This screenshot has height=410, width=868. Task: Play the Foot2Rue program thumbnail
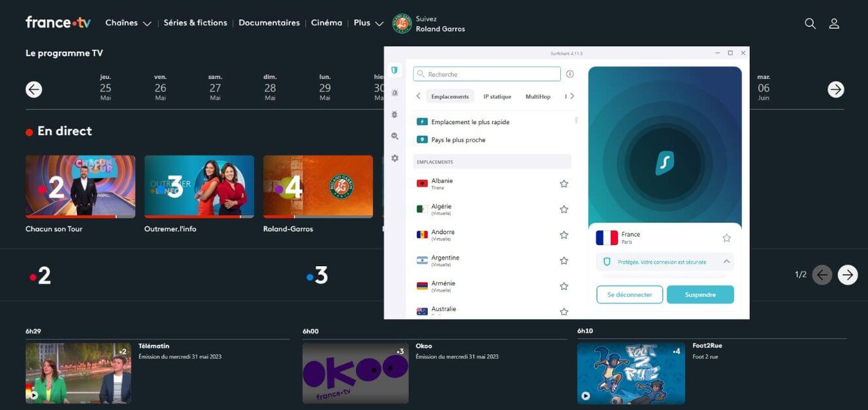coord(631,373)
